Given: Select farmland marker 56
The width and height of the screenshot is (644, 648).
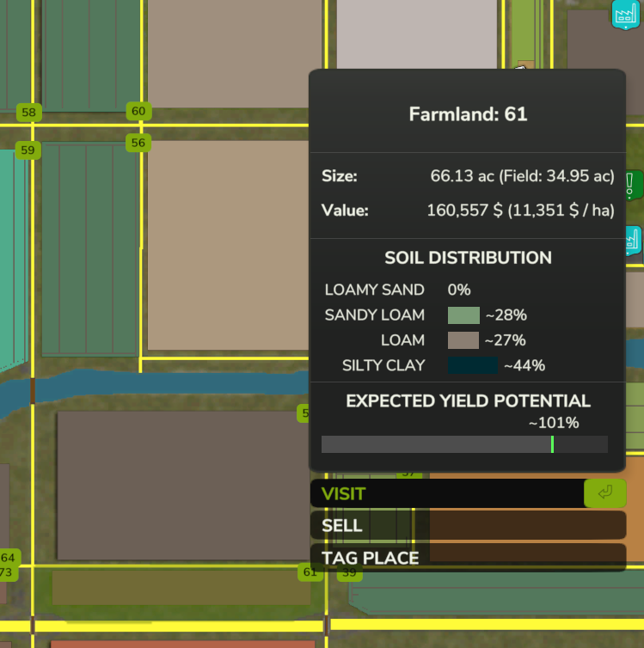Looking at the screenshot, I should point(138,143).
